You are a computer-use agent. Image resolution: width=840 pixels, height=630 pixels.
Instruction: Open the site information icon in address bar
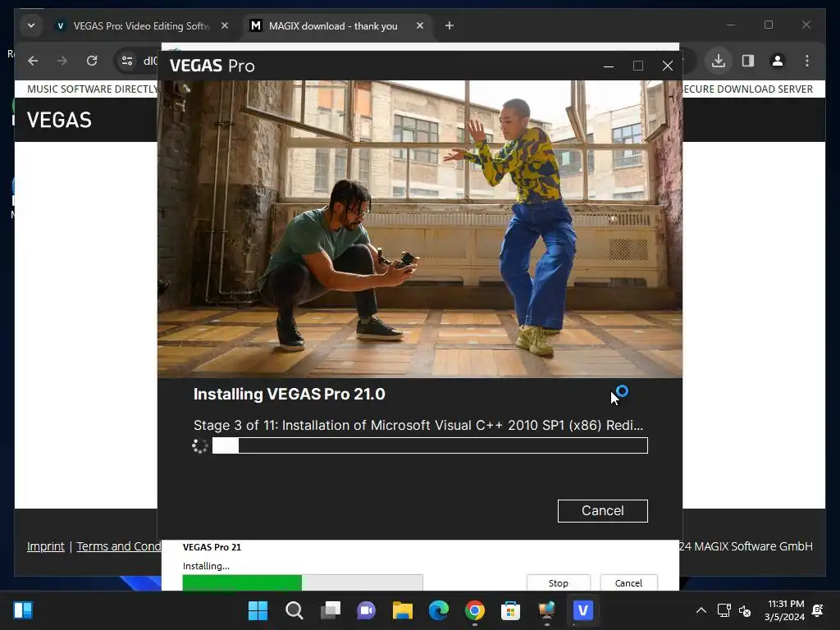pos(127,61)
